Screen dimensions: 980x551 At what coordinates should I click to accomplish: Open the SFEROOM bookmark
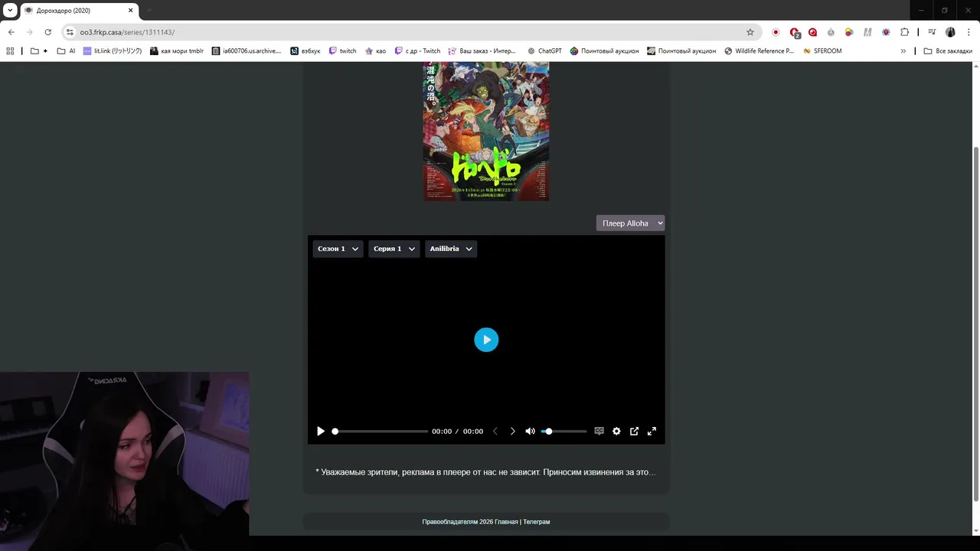click(x=822, y=51)
